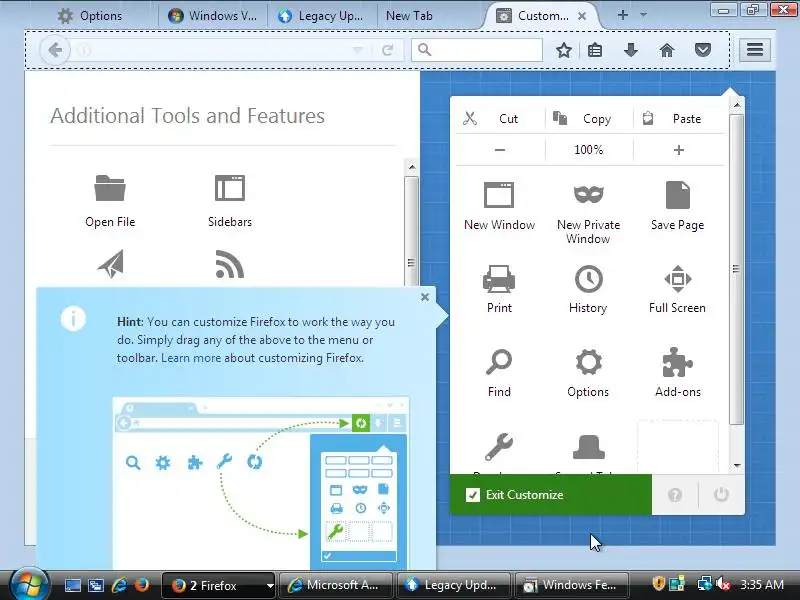The image size is (800, 600).
Task: Open the hamburger menu button
Action: pyautogui.click(x=755, y=49)
